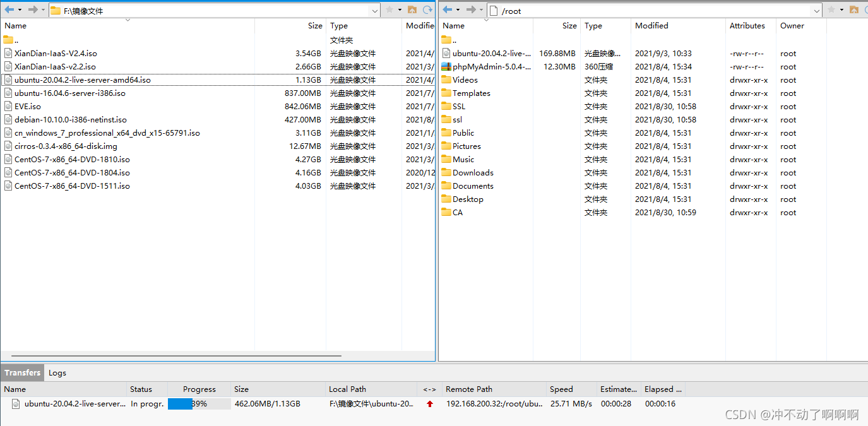Screen dimensions: 868x426
Task: Select remote Music folder name
Action: [463, 160]
